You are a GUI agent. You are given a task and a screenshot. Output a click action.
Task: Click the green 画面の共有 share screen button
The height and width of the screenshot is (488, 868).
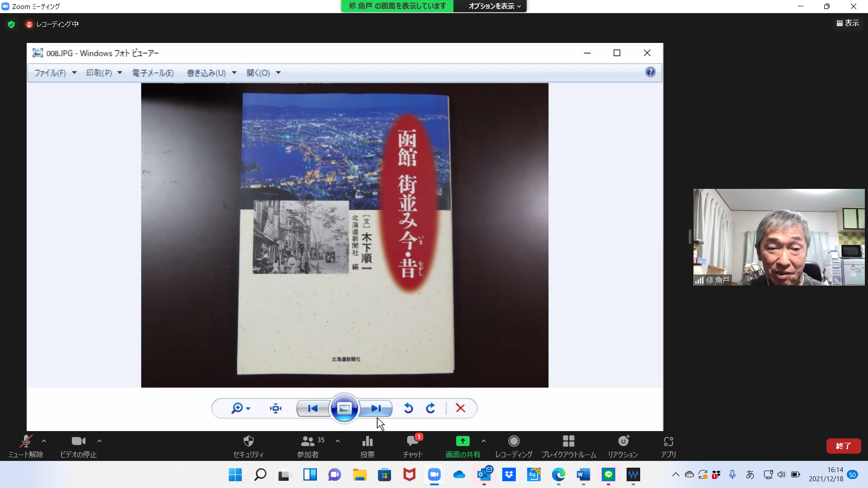[463, 446]
